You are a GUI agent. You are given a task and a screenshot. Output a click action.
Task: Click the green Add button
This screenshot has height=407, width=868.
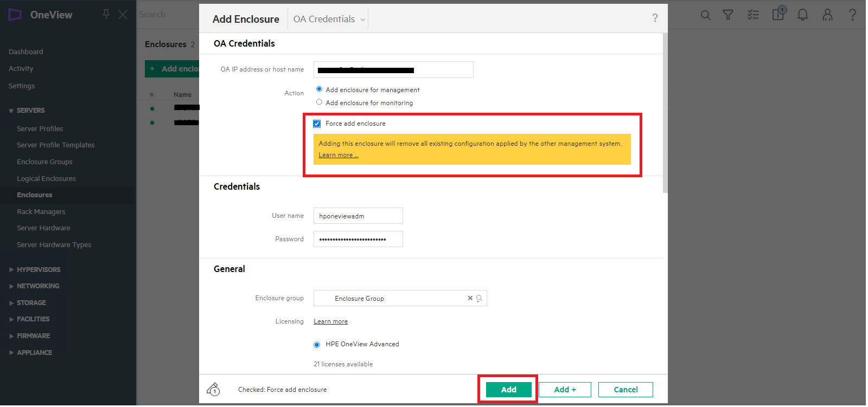(x=508, y=390)
